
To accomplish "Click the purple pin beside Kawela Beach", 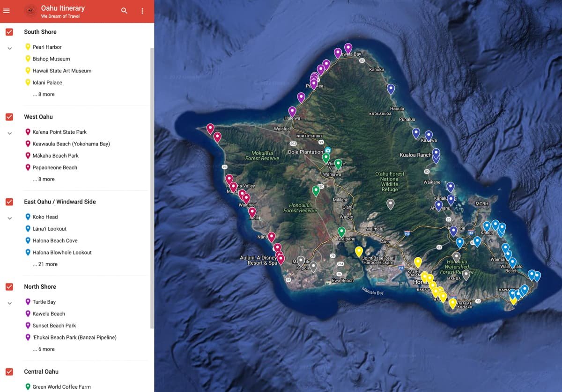I will point(28,314).
